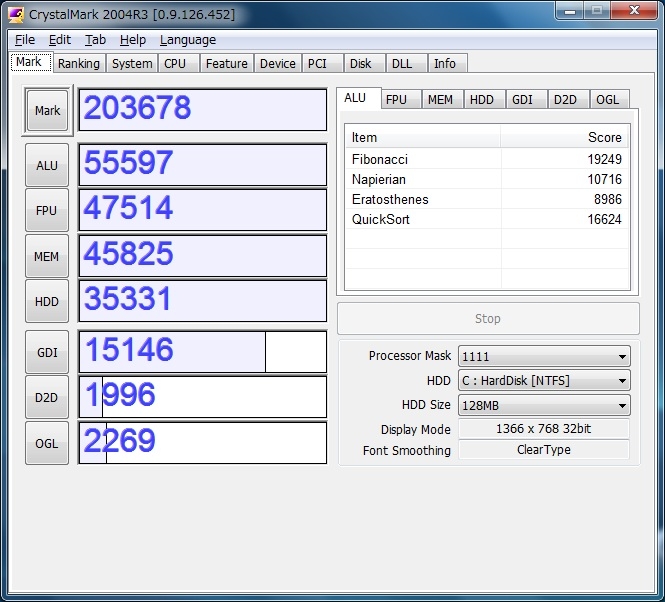Start the OGL benchmark test
The image size is (665, 602).
[47, 443]
